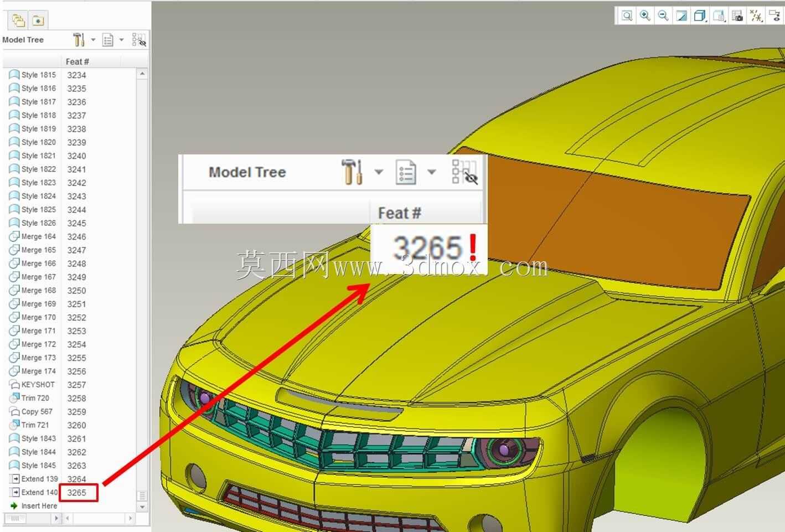Click the Style 1844 surface icon
This screenshot has width=785, height=532.
pos(14,452)
